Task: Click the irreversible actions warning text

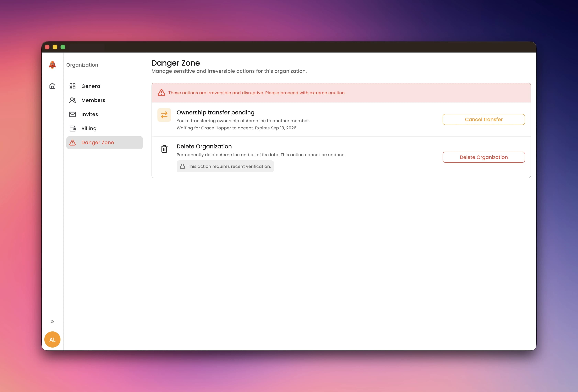Action: (257, 93)
